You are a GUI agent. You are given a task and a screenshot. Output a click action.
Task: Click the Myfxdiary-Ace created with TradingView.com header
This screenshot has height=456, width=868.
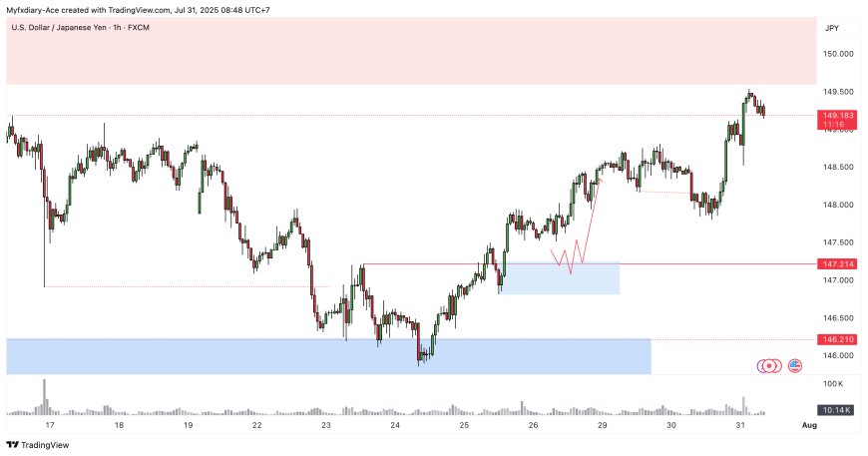138,9
